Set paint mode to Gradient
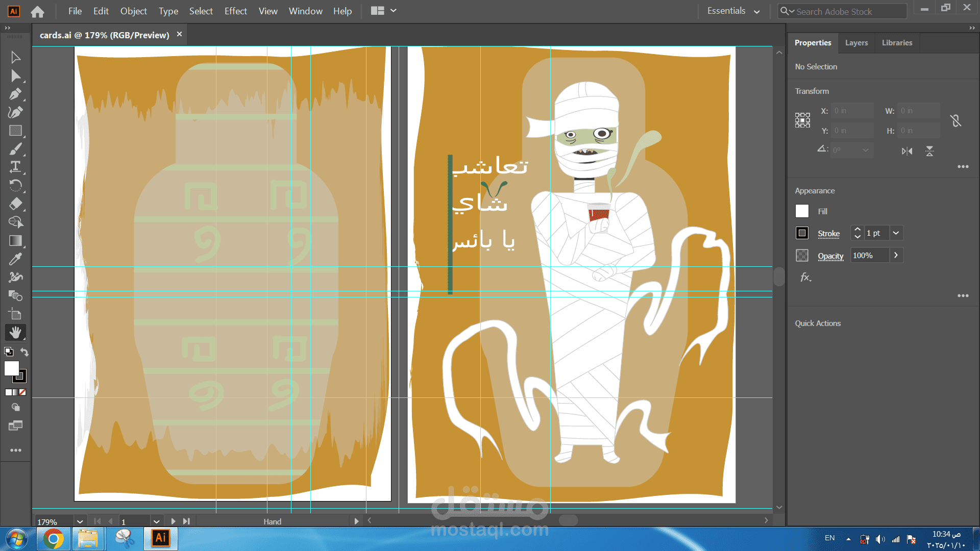980x551 pixels. click(x=15, y=392)
